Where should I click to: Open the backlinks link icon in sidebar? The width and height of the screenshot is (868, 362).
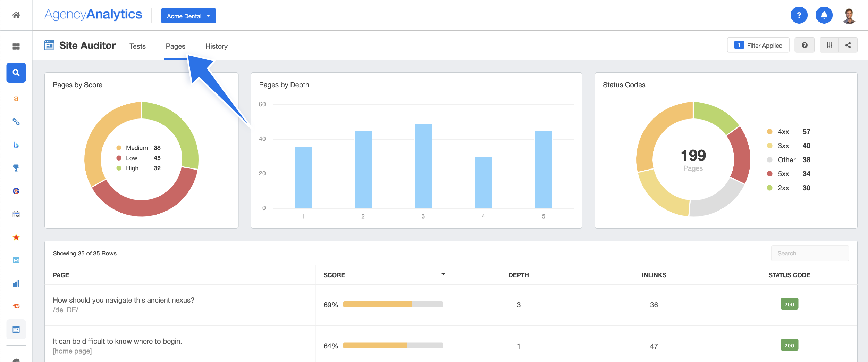[x=16, y=122]
